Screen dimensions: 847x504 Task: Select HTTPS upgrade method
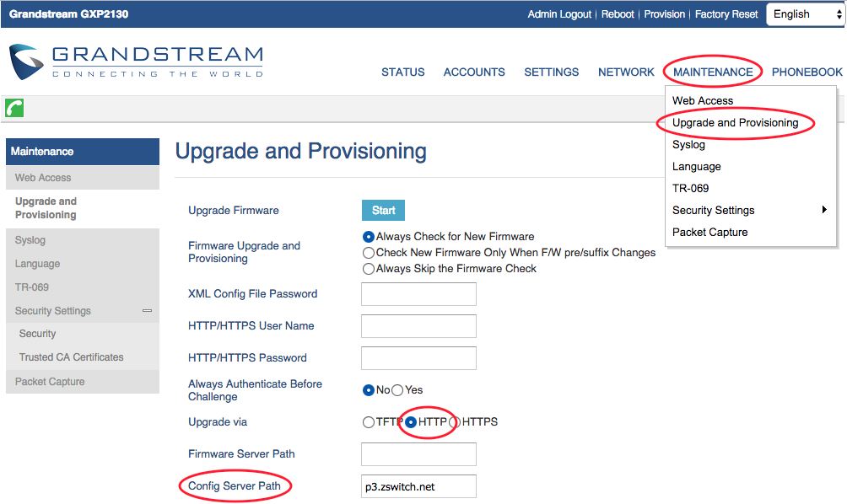(455, 422)
